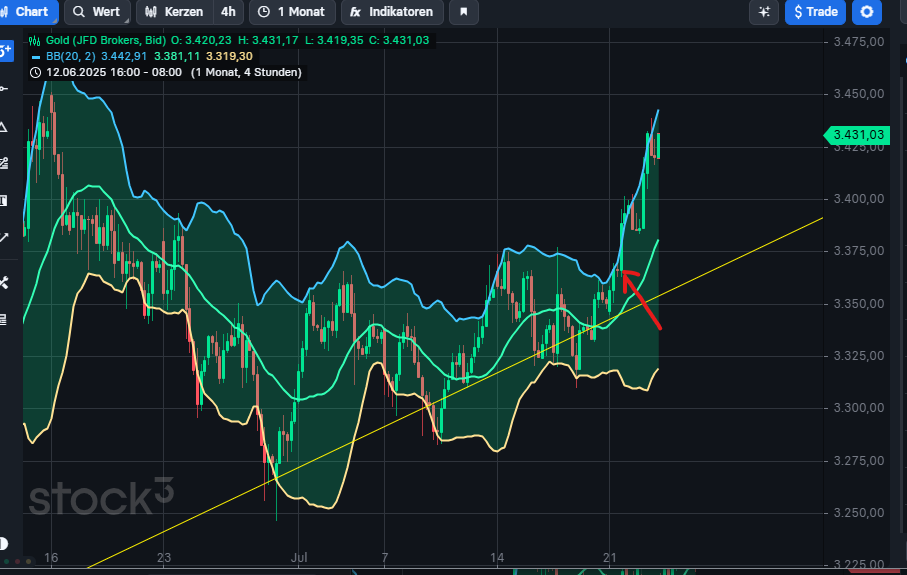Click the stock3 plus sidebar icon
This screenshot has width=907, height=575.
tap(5, 51)
